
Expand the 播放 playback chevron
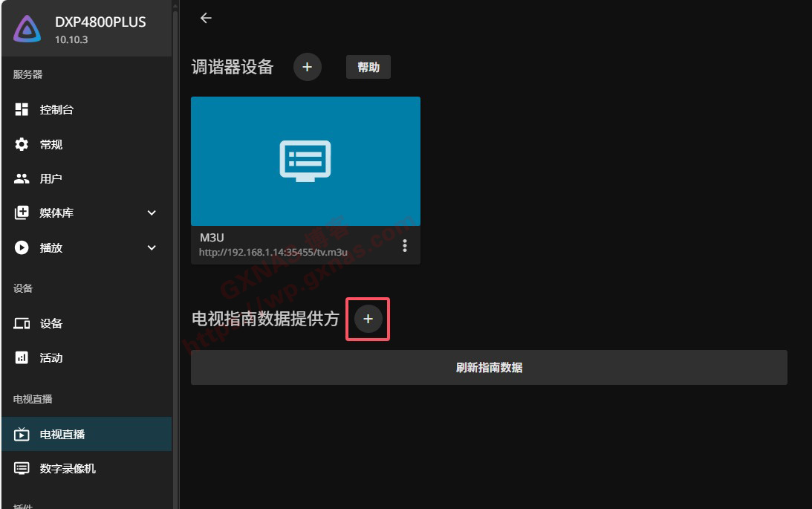[x=152, y=248]
